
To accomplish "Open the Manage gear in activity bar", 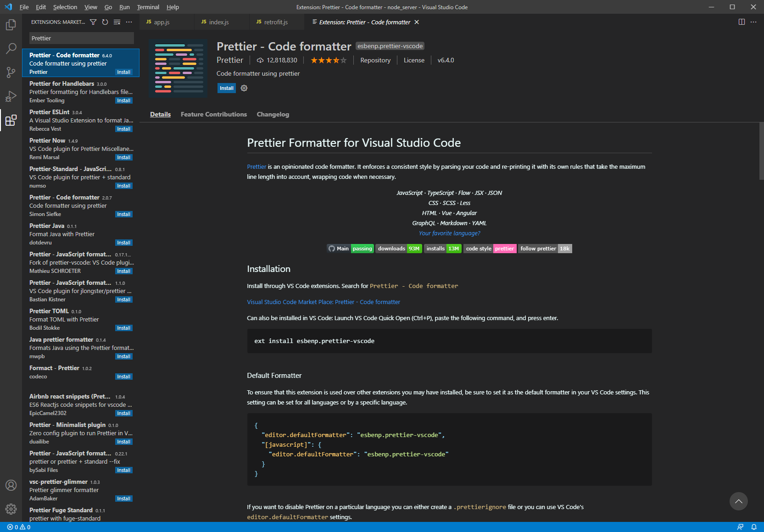I will (11, 509).
